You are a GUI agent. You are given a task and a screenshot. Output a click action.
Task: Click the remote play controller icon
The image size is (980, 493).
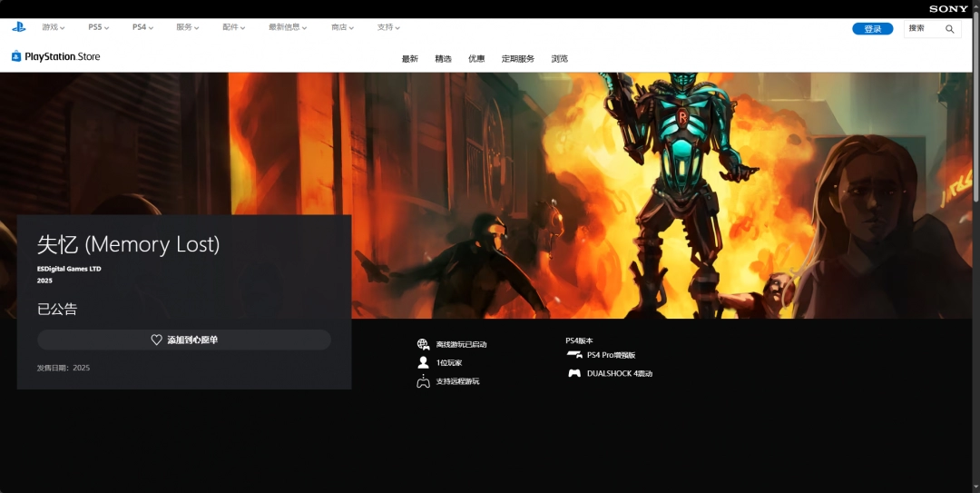423,381
